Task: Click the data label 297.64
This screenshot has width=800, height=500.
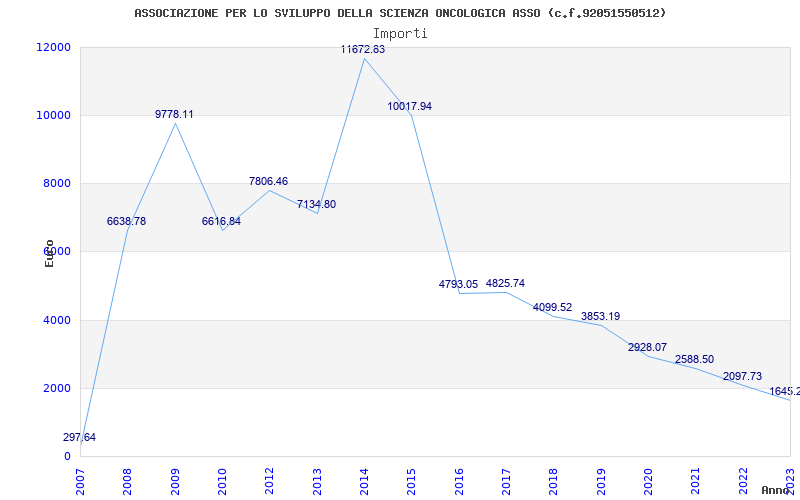Action: [79, 437]
